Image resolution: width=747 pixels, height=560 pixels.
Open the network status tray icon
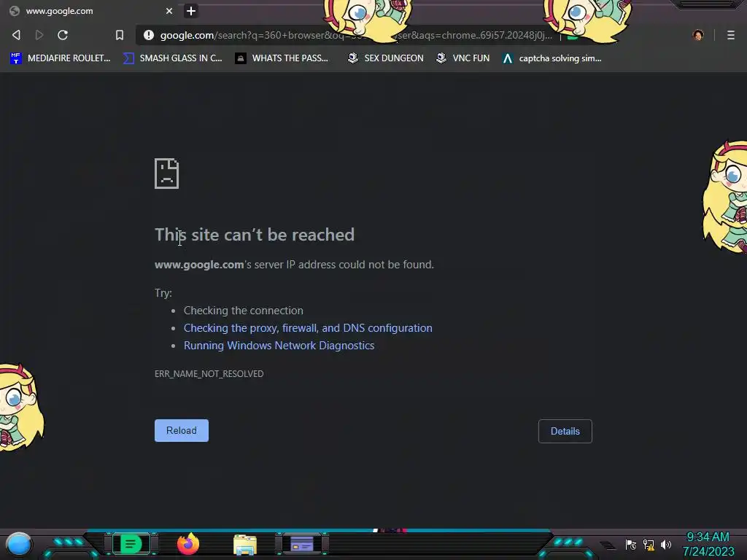point(649,545)
